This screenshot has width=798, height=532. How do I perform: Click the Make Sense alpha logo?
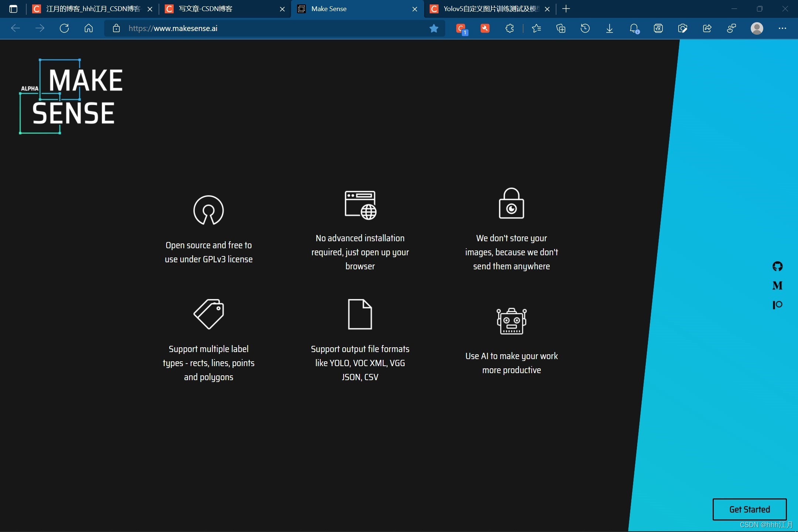click(71, 96)
